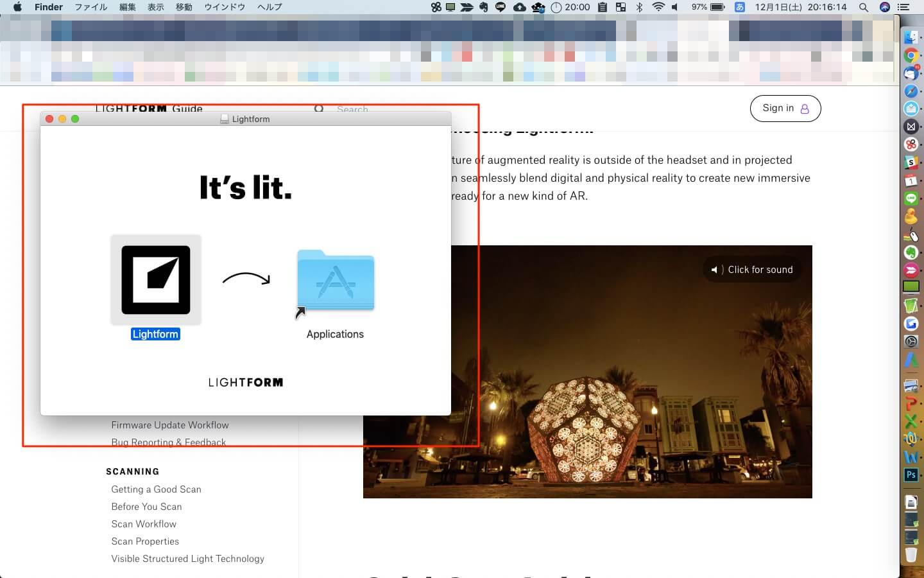Click the Japanese input source indicator
This screenshot has width=924, height=578.
(740, 7)
